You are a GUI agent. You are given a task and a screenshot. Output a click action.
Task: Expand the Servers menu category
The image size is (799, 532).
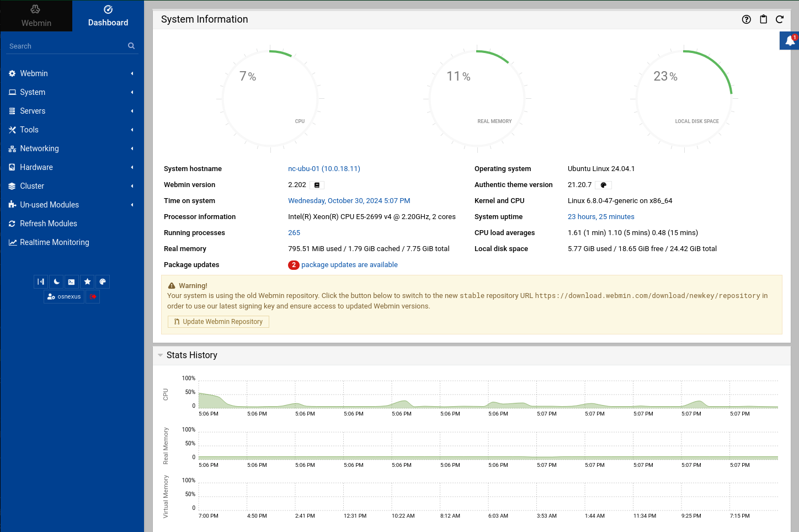click(33, 111)
